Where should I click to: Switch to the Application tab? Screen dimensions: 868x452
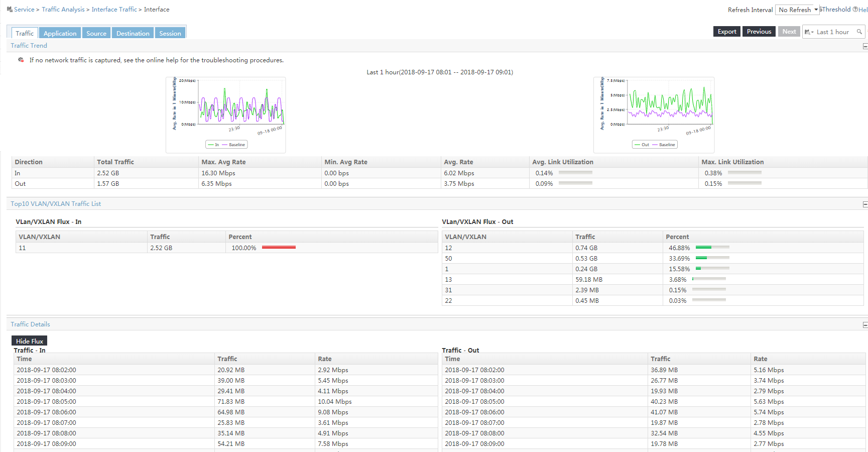60,33
